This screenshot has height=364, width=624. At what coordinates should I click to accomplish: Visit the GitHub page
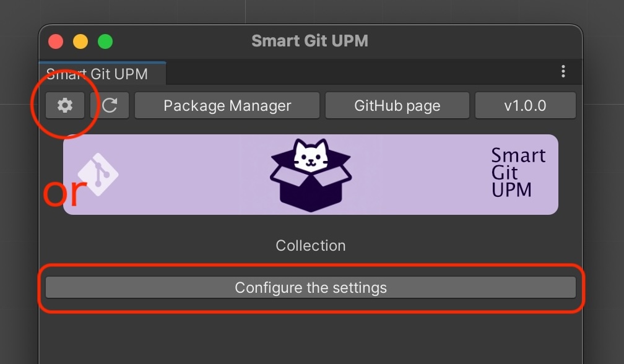pyautogui.click(x=397, y=105)
